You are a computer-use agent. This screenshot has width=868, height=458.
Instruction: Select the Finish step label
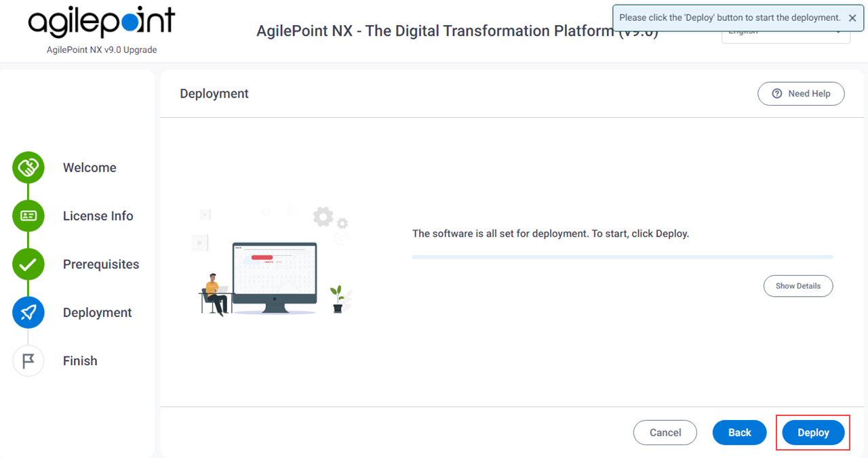point(80,360)
